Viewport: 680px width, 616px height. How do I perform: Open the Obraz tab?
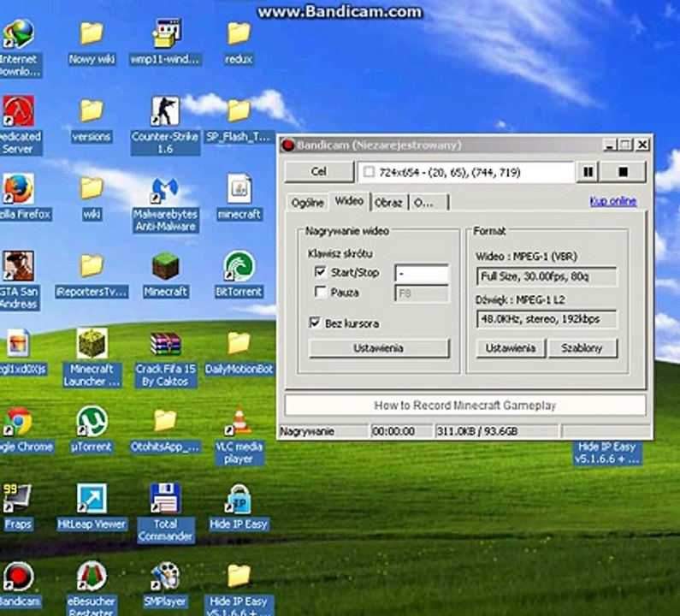388,203
